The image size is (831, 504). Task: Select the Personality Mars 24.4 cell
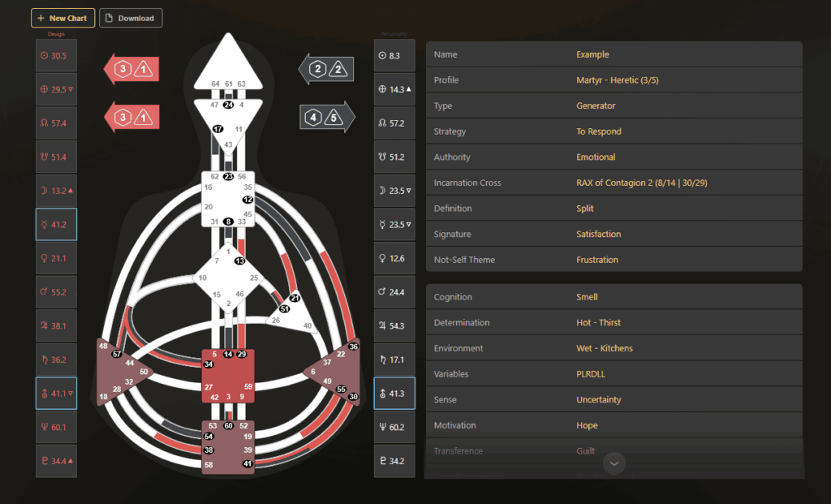(394, 292)
